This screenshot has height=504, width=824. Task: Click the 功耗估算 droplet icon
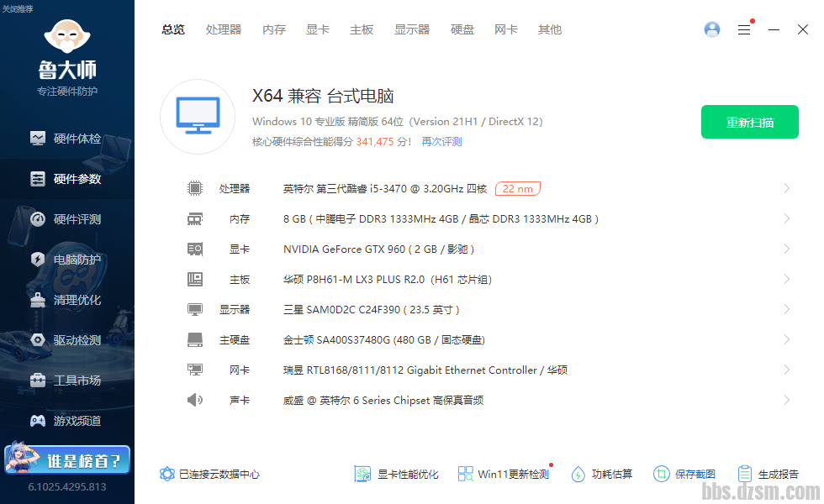578,474
